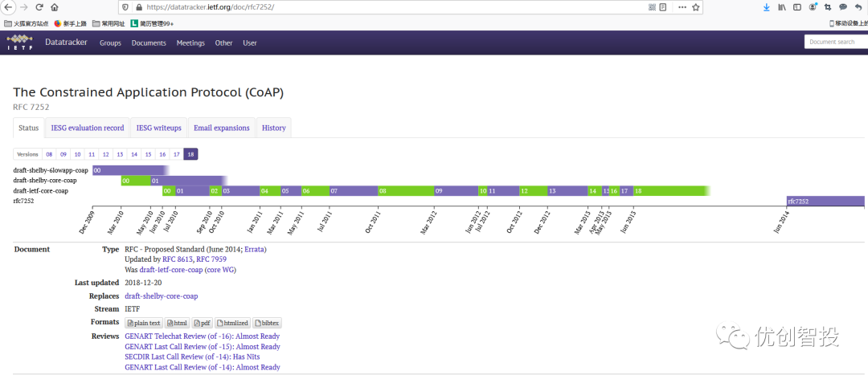Select version 17 in Versions list
Viewport: 868px width, 375px height.
[x=176, y=154]
